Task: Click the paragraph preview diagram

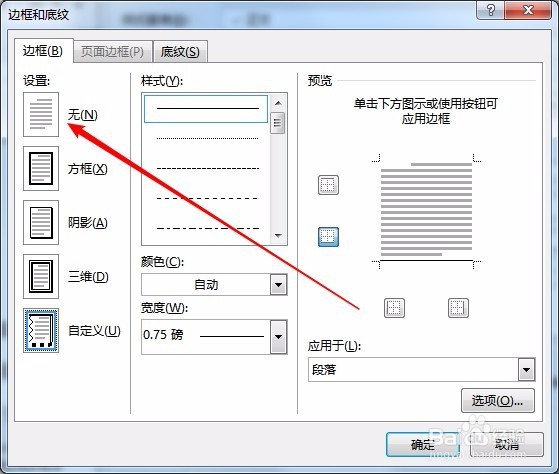Action: pos(426,210)
